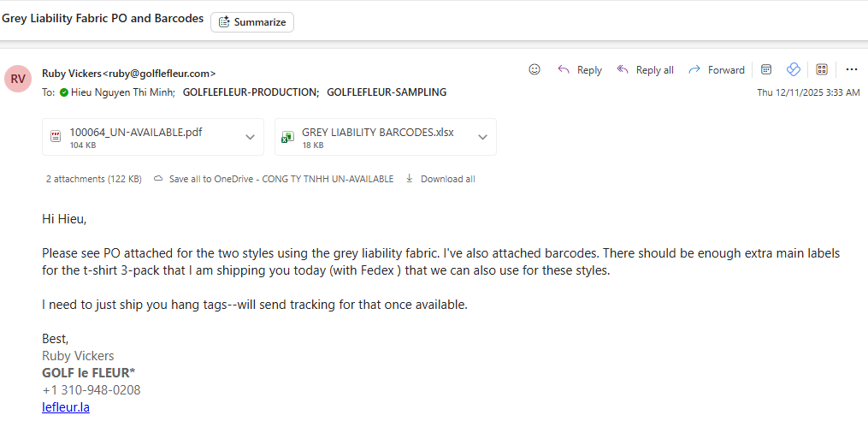Viewport: 868px width, 427px height.
Task: Click the emoji reaction smiley icon
Action: point(534,69)
